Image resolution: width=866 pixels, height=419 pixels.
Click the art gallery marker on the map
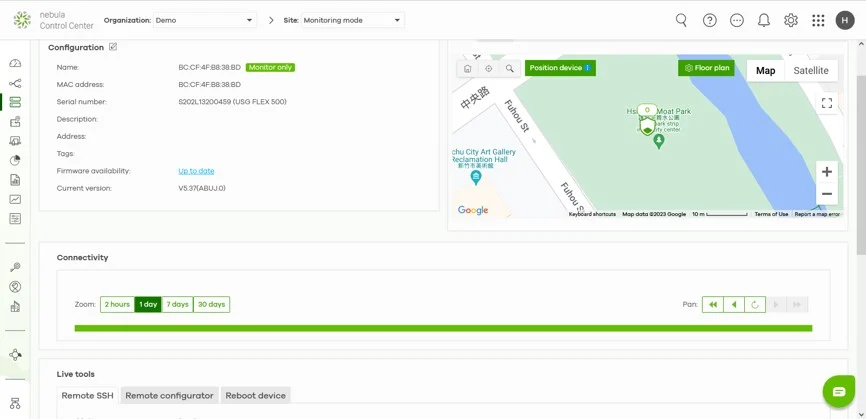[476, 178]
